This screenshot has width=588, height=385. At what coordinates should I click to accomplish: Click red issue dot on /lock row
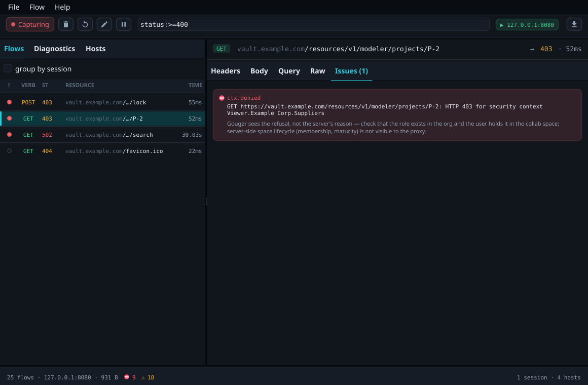click(9, 102)
